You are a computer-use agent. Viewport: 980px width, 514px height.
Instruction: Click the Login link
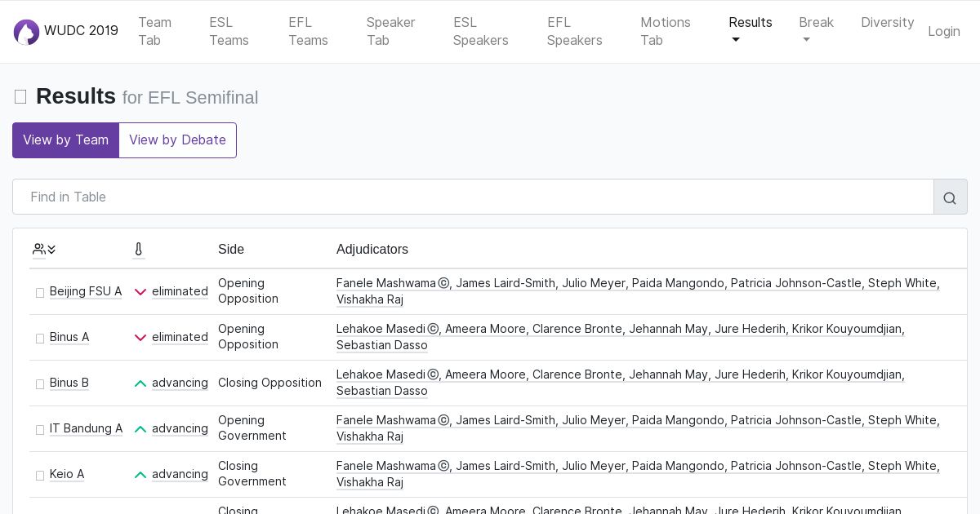(x=944, y=31)
